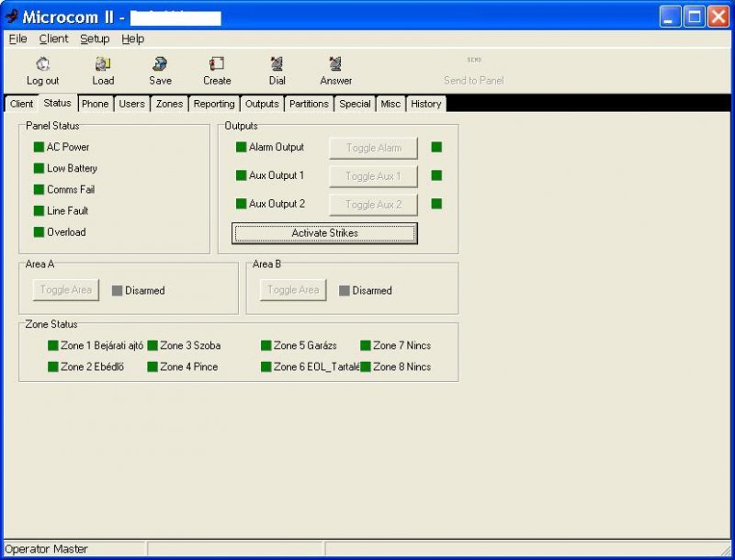The height and width of the screenshot is (560, 735).
Task: Click the Toggle Aux 2 button
Action: [374, 205]
